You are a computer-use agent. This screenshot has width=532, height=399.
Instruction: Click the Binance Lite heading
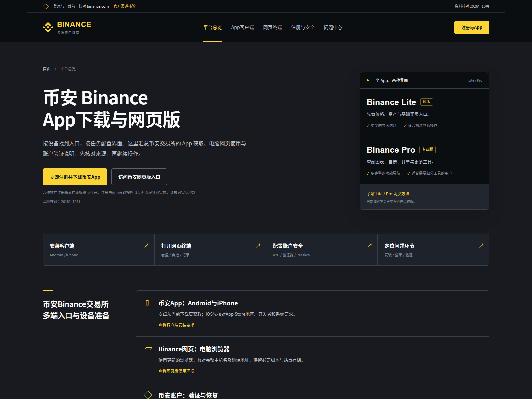[x=391, y=102]
